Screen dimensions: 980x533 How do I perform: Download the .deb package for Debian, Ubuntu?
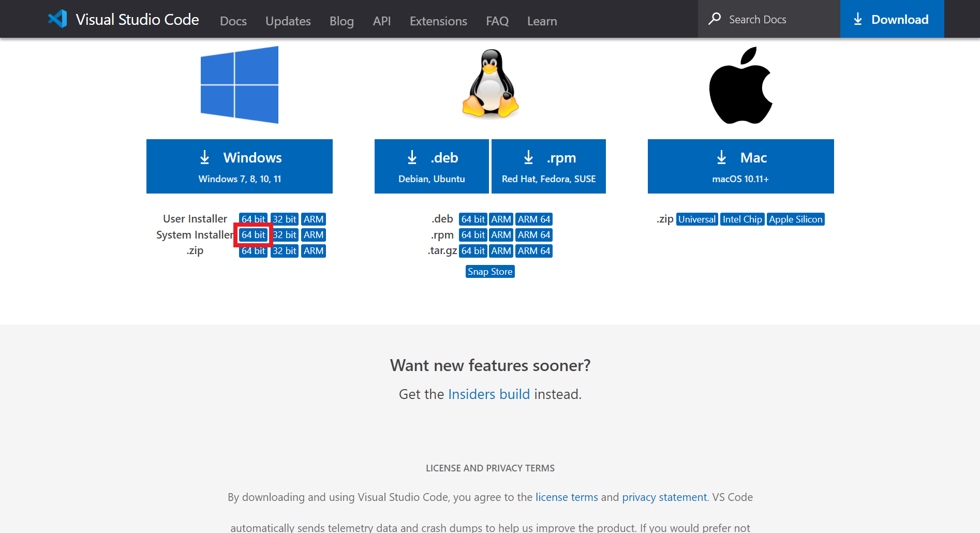tap(432, 166)
